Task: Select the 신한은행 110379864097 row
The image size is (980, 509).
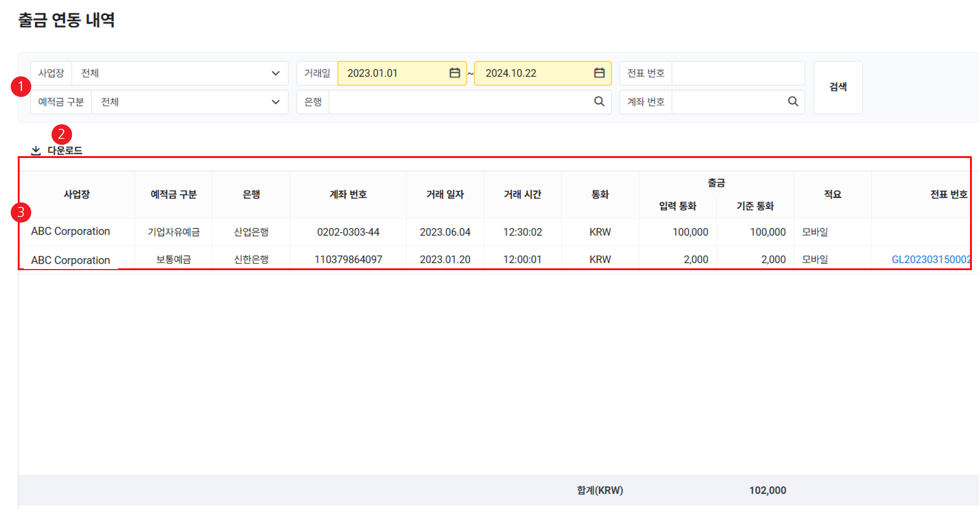Action: [348, 259]
